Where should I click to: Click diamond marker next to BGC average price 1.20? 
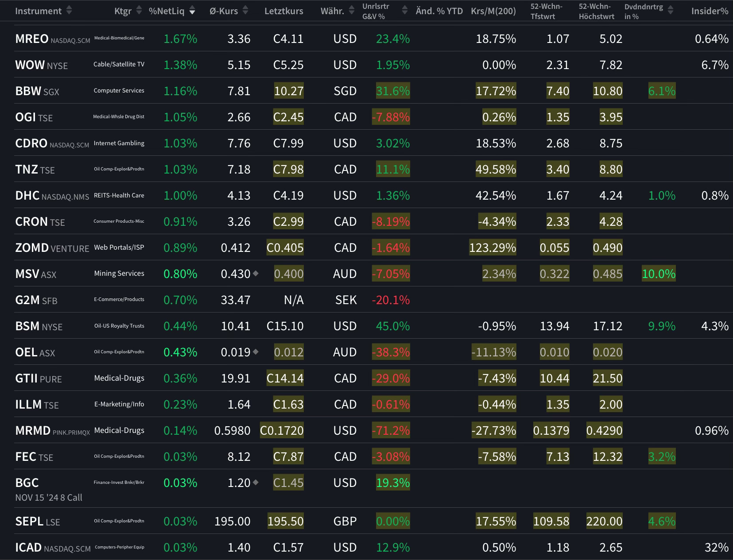tap(256, 483)
